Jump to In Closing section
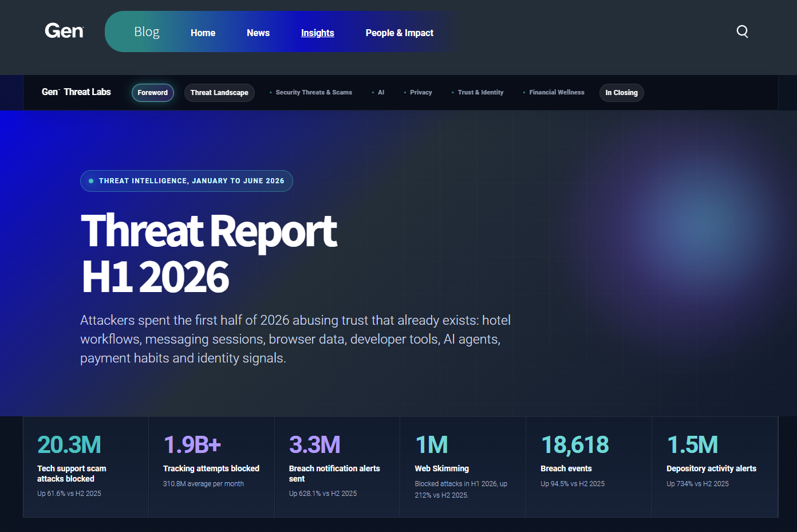Screen dimensions: 797x532 click(x=622, y=93)
